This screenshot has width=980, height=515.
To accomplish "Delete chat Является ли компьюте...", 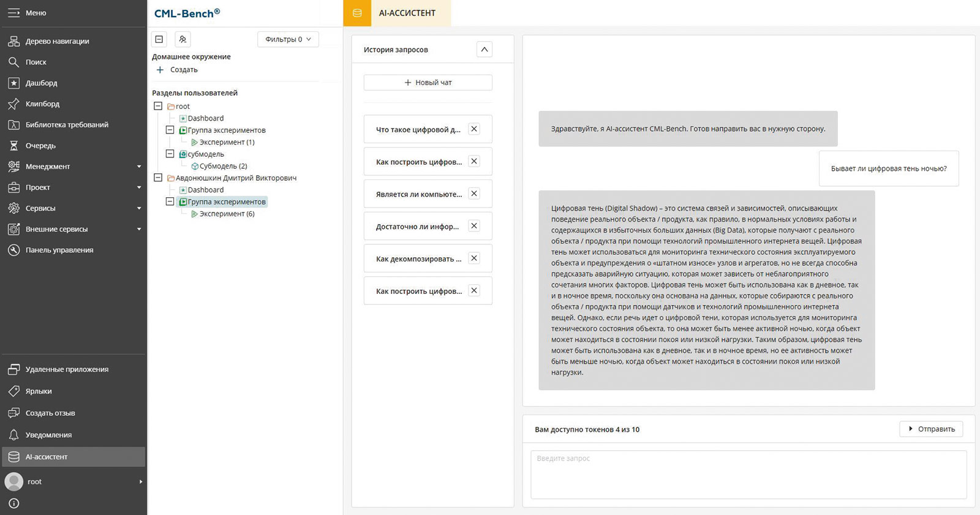I will (x=474, y=194).
